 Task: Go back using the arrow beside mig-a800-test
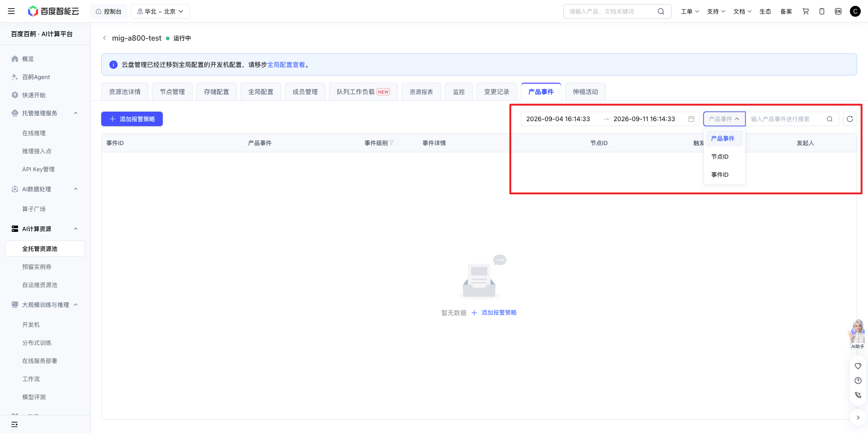104,38
